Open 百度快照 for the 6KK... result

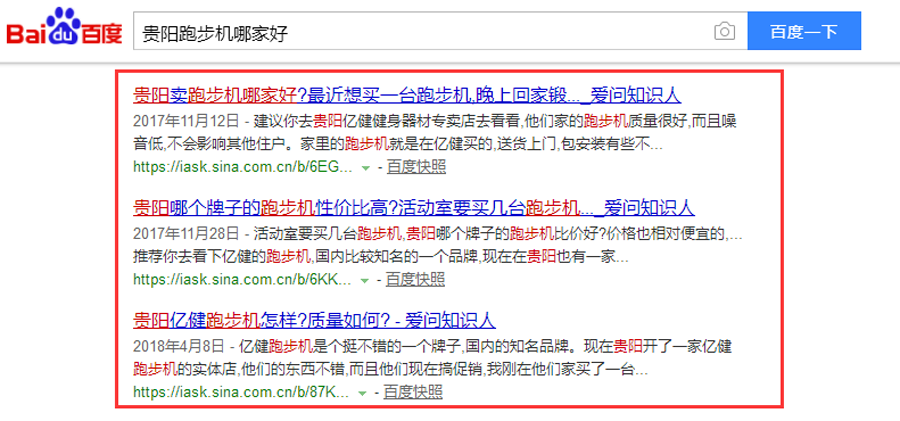[x=415, y=280]
